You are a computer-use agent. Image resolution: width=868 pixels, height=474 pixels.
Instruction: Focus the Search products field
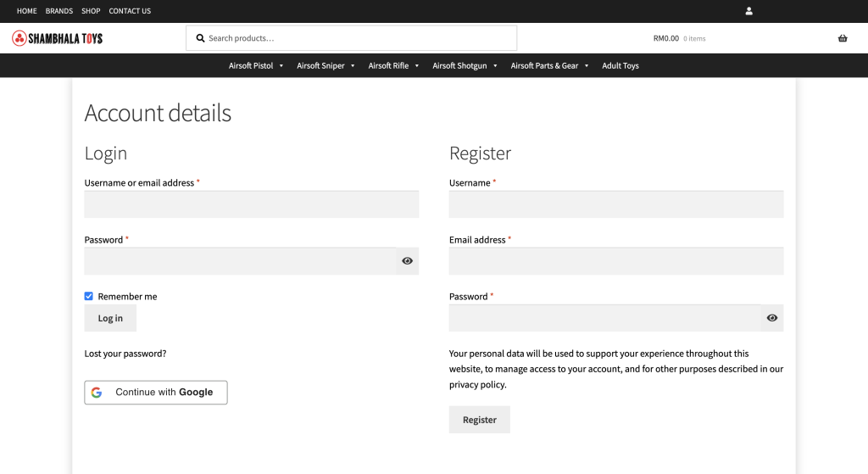pyautogui.click(x=356, y=38)
